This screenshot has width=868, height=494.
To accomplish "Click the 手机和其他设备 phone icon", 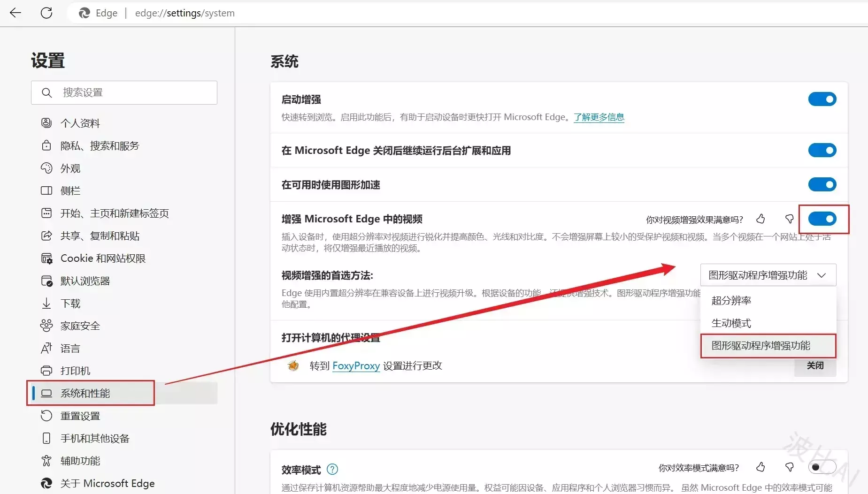I will (46, 438).
